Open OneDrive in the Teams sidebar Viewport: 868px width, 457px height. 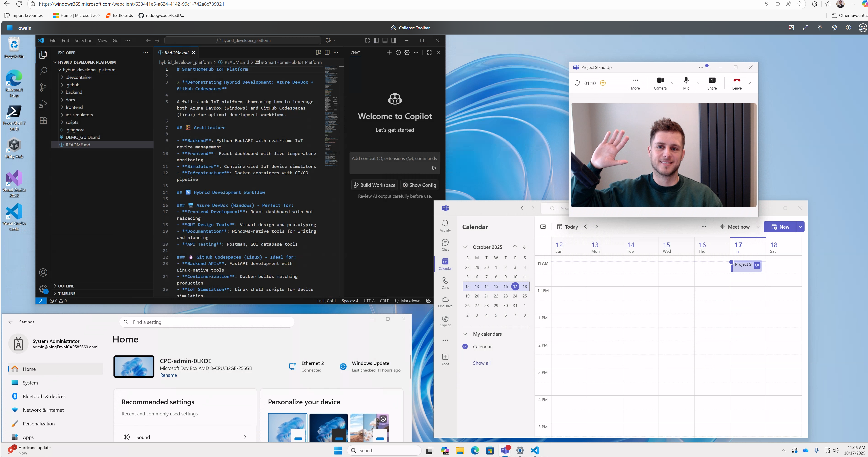tap(445, 302)
